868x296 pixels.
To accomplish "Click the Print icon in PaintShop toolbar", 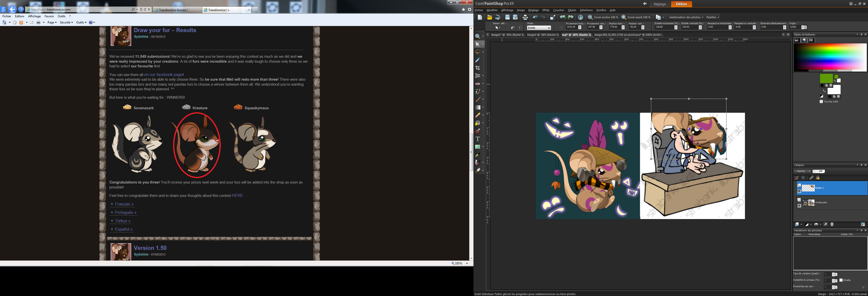I will 525,17.
